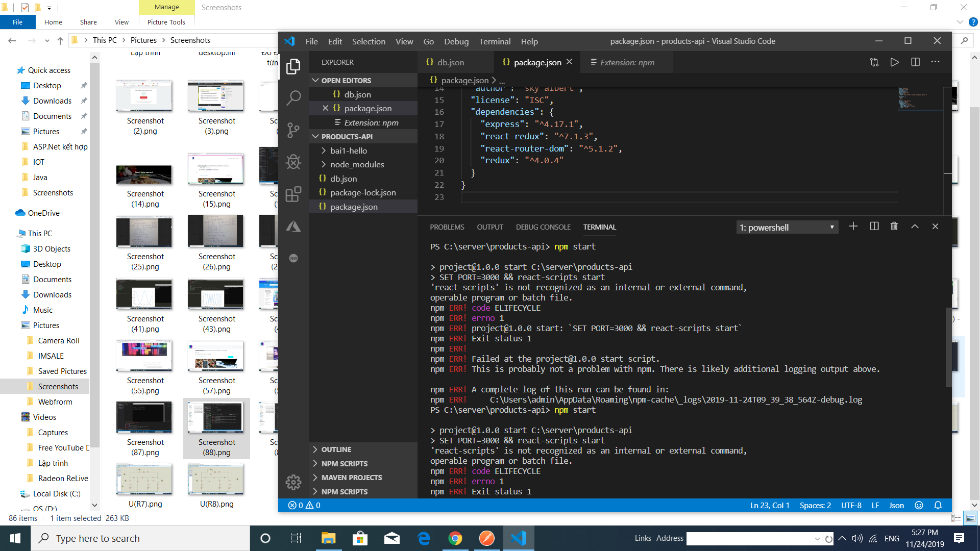Viewport: 980px width, 551px height.
Task: Open the Explorer view in VS Code activity bar
Action: pos(293,66)
